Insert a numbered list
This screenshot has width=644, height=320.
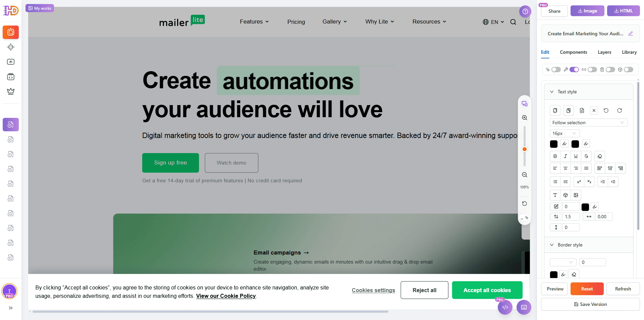pyautogui.click(x=566, y=182)
